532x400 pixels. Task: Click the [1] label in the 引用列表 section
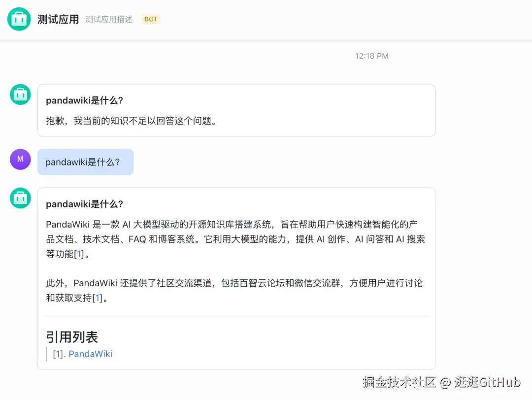58,354
